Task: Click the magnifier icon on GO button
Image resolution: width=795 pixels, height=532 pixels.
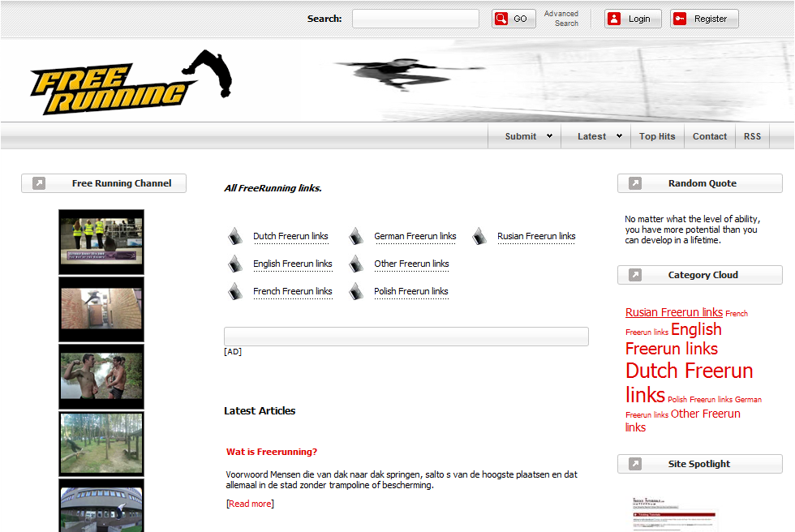Action: pos(501,19)
